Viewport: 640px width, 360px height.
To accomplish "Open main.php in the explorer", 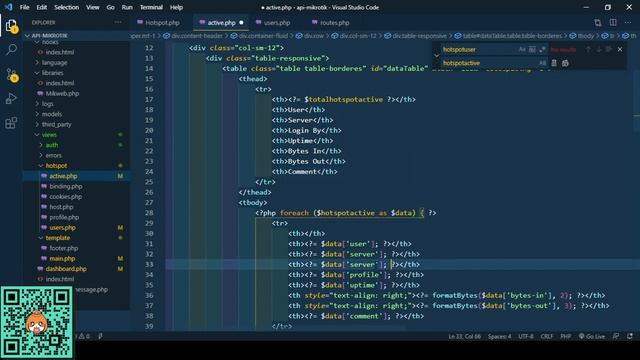I will 62,258.
